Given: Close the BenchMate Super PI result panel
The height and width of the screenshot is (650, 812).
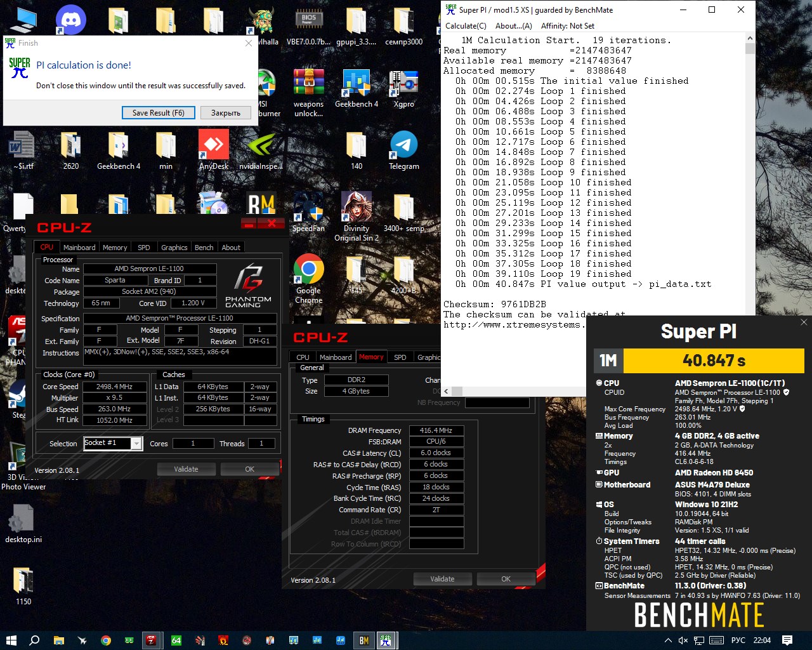Looking at the screenshot, I should [x=804, y=322].
